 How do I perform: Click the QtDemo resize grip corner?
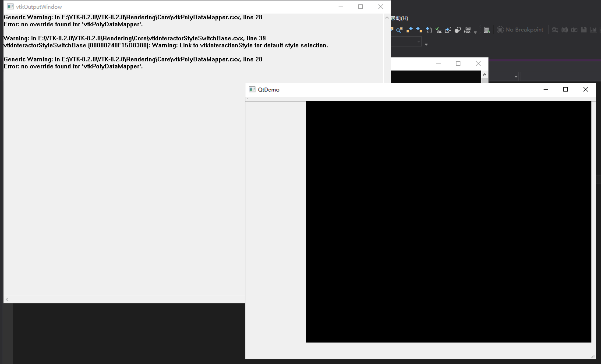593,356
